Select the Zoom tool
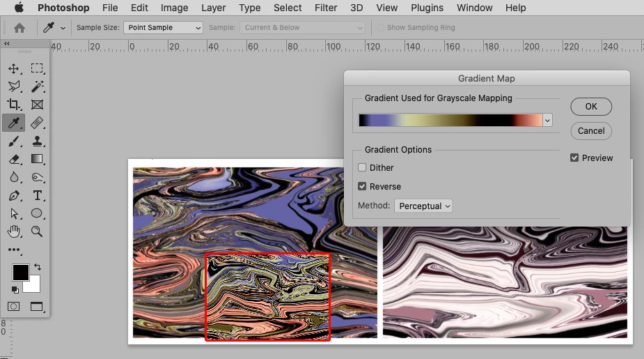This screenshot has width=644, height=359. click(37, 231)
